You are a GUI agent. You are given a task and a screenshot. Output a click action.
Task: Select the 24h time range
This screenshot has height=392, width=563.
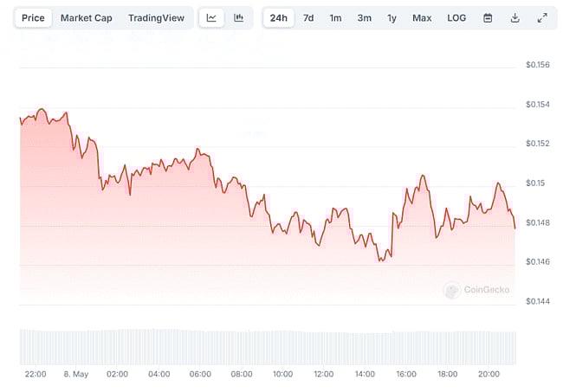278,18
